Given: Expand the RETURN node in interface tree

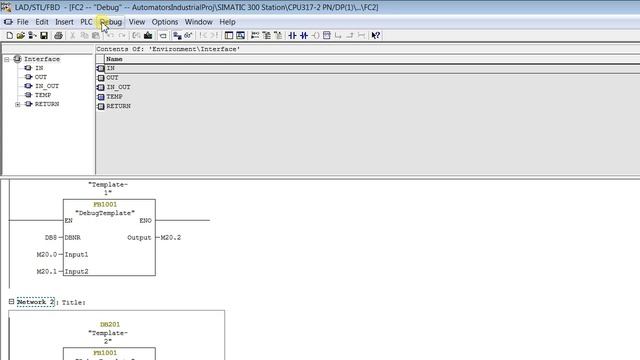Looking at the screenshot, I should pyautogui.click(x=18, y=104).
